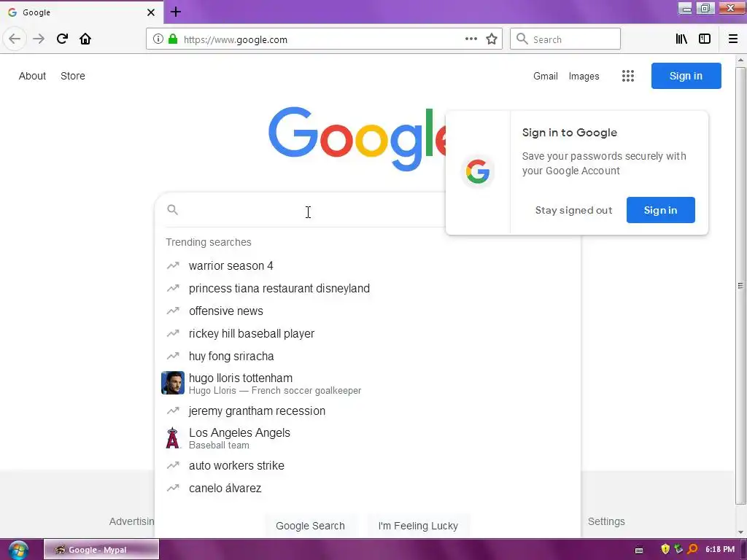This screenshot has height=560, width=747.
Task: Click the green padlock security icon
Action: 173,39
